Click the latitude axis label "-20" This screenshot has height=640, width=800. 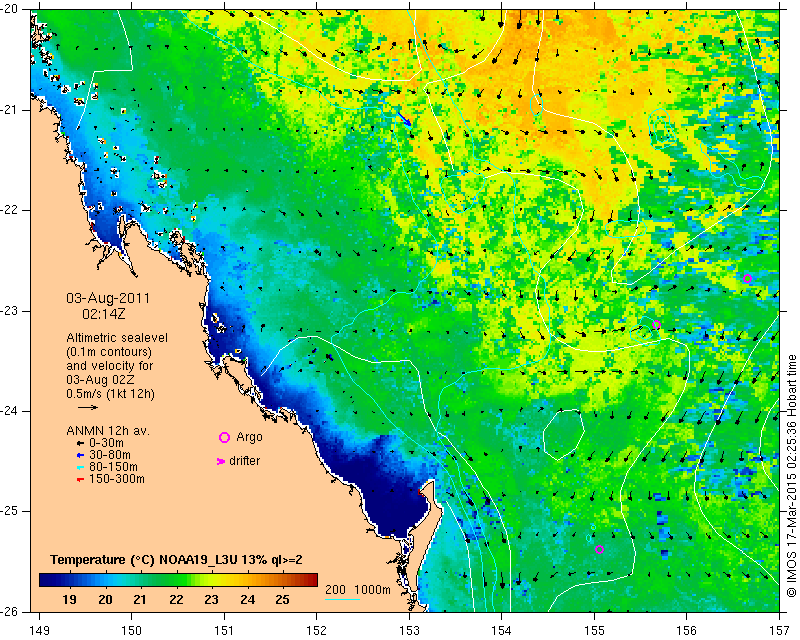[x=9, y=10]
